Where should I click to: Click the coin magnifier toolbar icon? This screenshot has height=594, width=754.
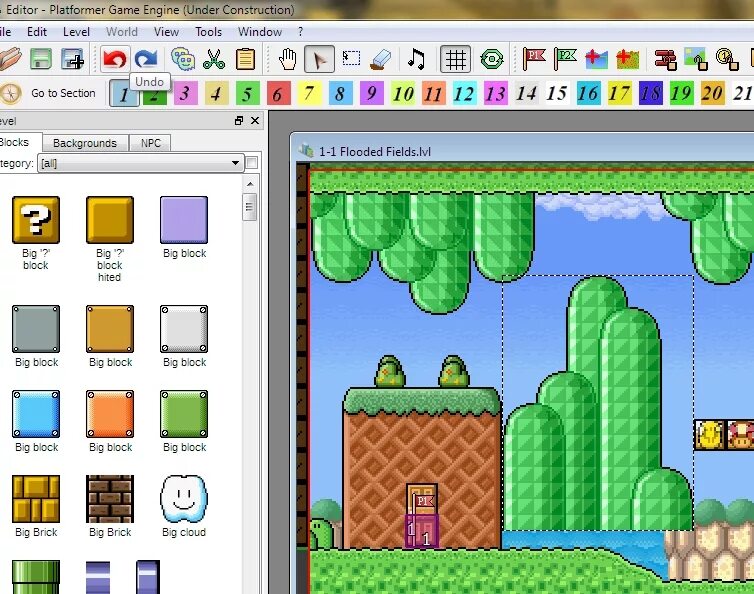pyautogui.click(x=727, y=59)
